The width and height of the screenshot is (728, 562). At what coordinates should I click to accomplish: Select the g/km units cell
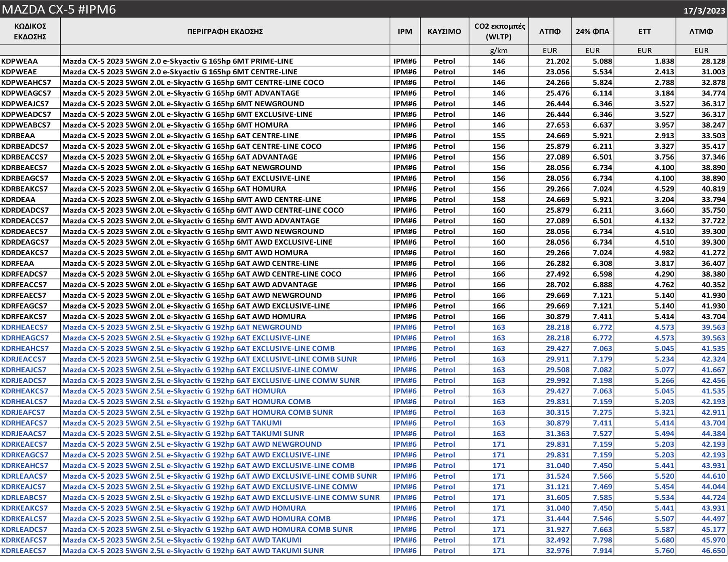[499, 51]
